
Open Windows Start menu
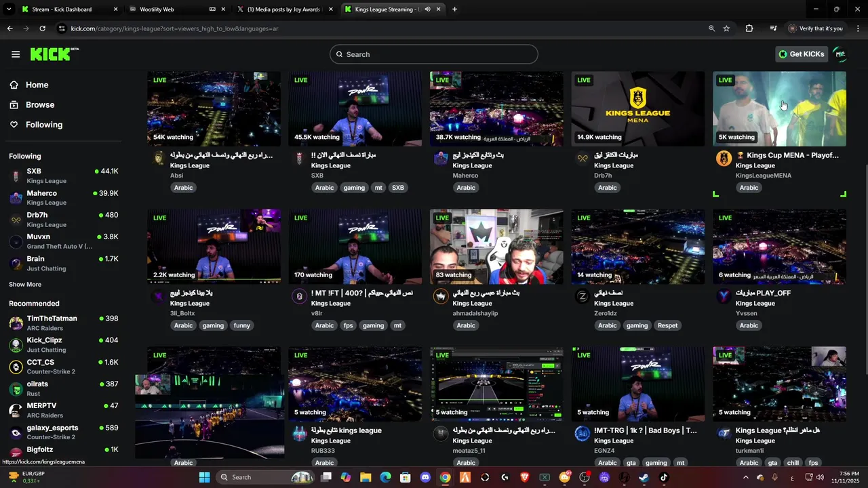pyautogui.click(x=204, y=477)
